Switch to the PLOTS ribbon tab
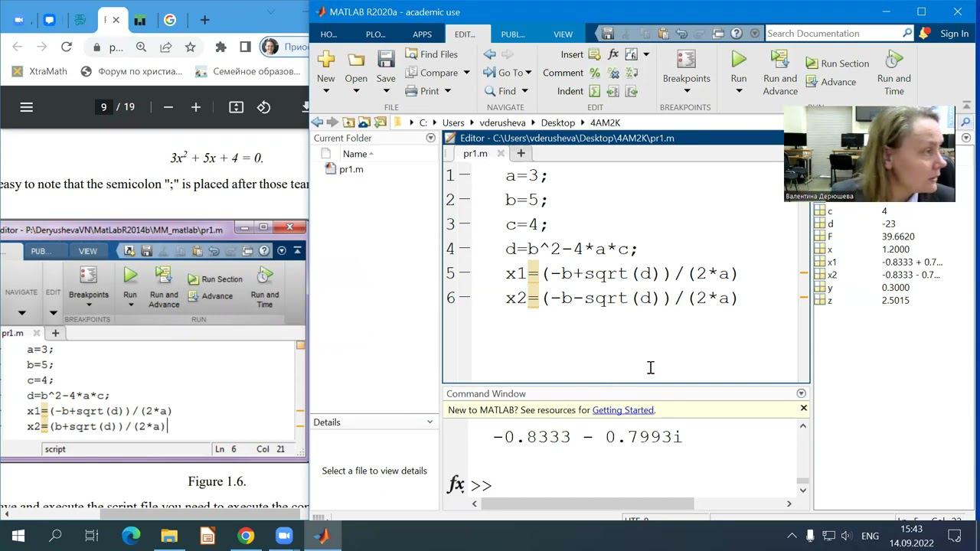This screenshot has width=980, height=551. click(375, 34)
